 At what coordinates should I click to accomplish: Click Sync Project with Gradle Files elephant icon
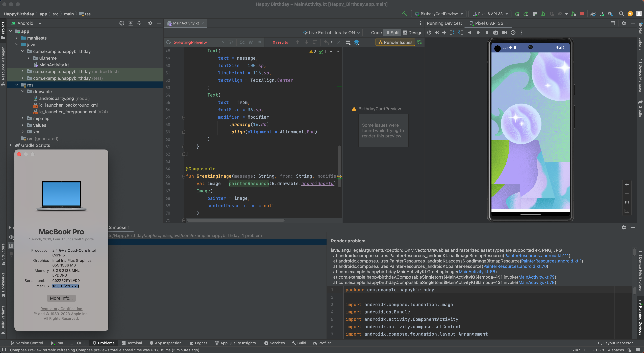593,14
